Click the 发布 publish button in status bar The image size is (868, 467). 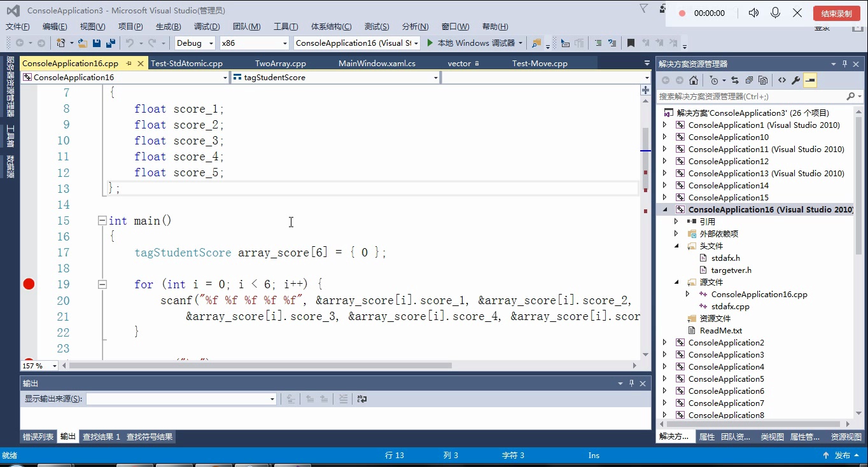click(x=842, y=455)
